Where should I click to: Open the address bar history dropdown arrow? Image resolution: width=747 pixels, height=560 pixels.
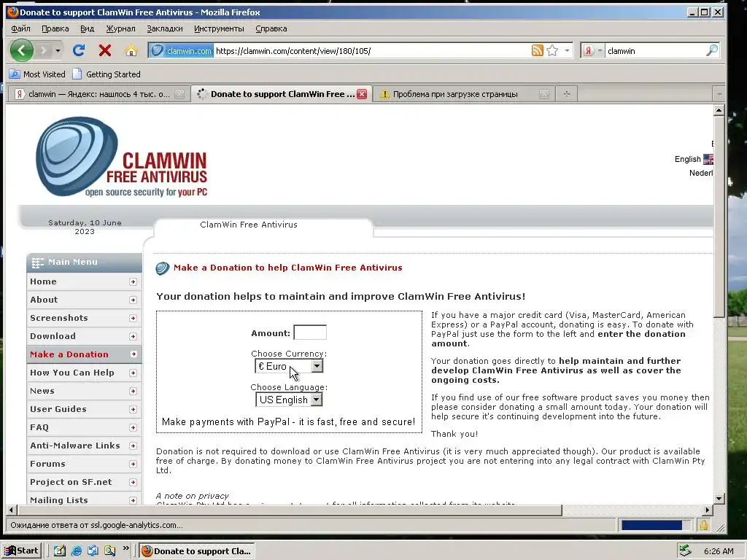point(567,50)
